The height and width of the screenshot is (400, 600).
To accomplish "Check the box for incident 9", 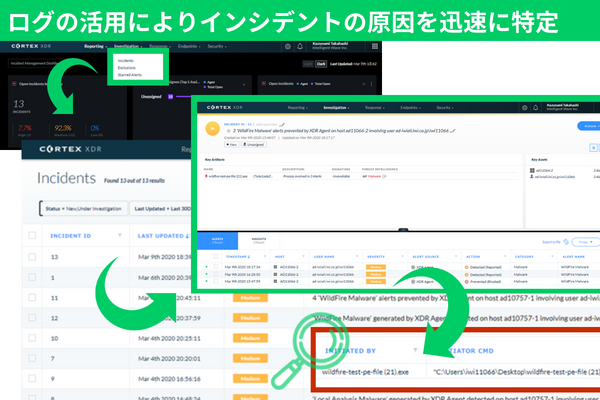I will coord(32,379).
